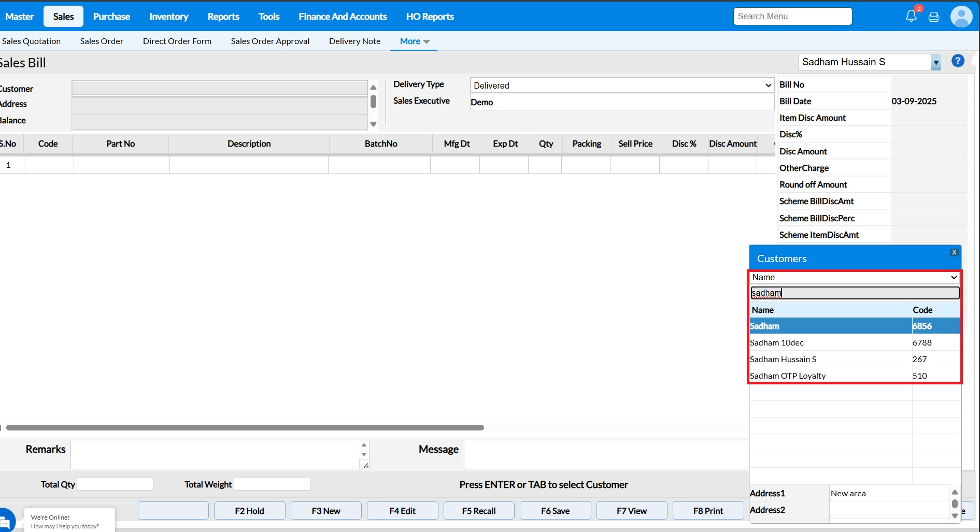Screen dimensions: 980x532
Task: Open the Delivery Type dropdown
Action: [x=622, y=85]
